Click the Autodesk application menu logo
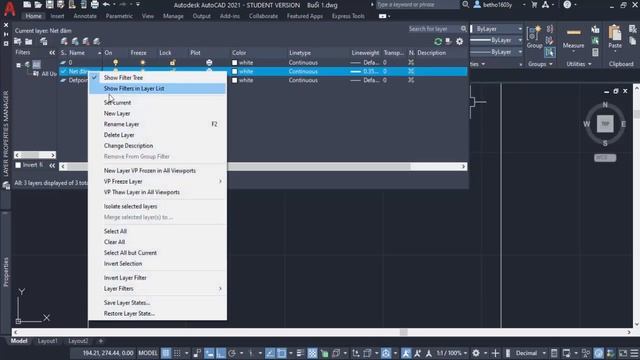Viewport: 640px width, 360px height. coord(9,8)
